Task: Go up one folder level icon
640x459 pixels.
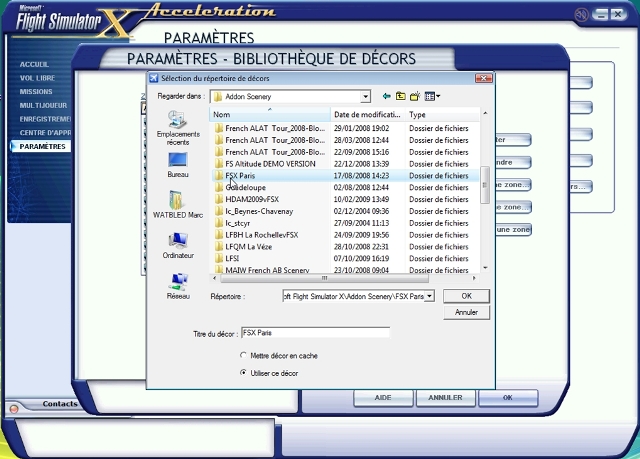Action: click(400, 96)
